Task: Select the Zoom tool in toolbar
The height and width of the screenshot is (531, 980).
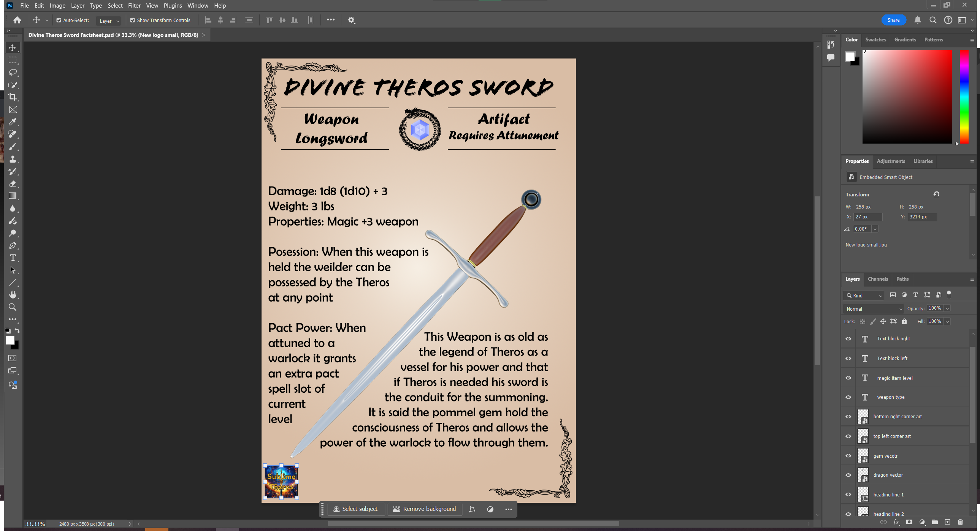Action: click(x=13, y=307)
